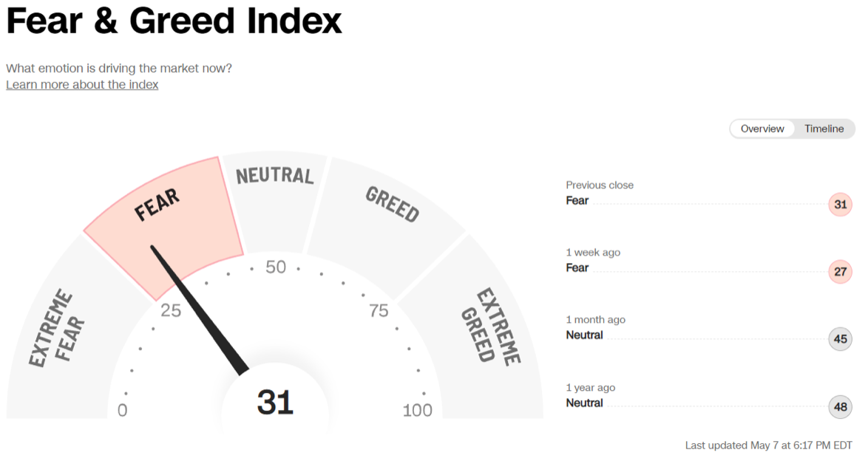Click the 1 year ago badge 48
This screenshot has height=458, width=868.
coord(840,407)
